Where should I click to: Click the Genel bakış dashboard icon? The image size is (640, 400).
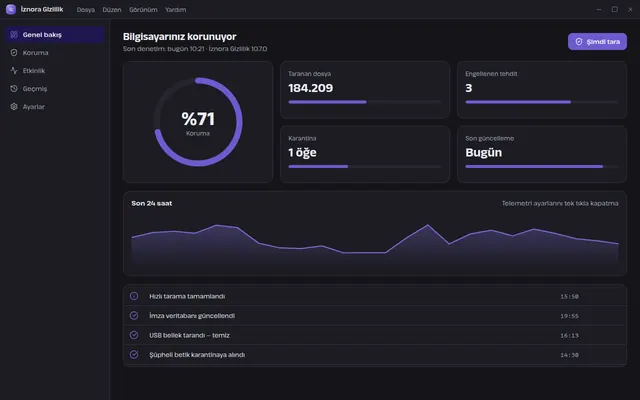[14, 35]
